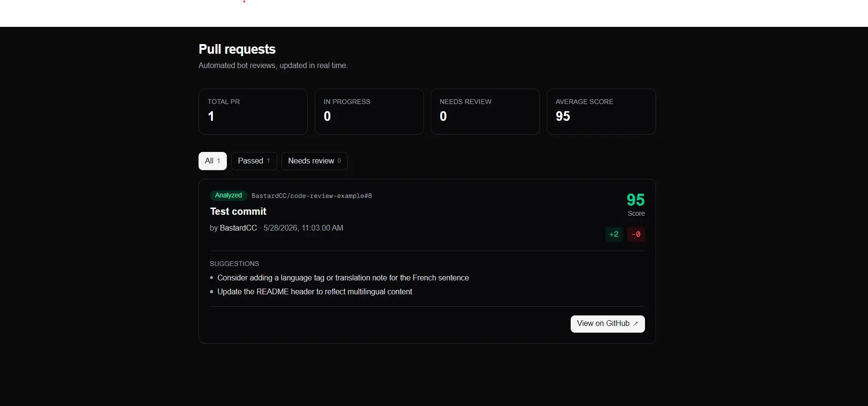Screen dimensions: 868x406
Task: Click the author line by BastardCC
Action: click(x=234, y=228)
